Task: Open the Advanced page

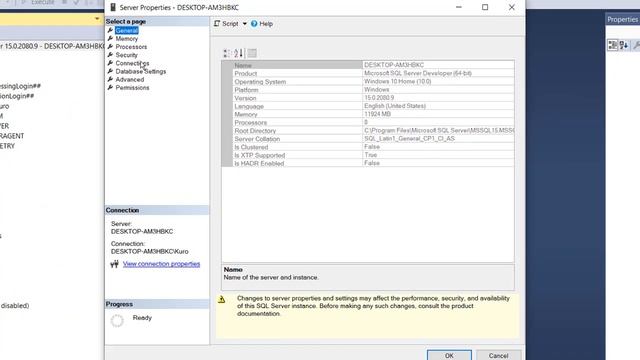Action: pyautogui.click(x=130, y=80)
